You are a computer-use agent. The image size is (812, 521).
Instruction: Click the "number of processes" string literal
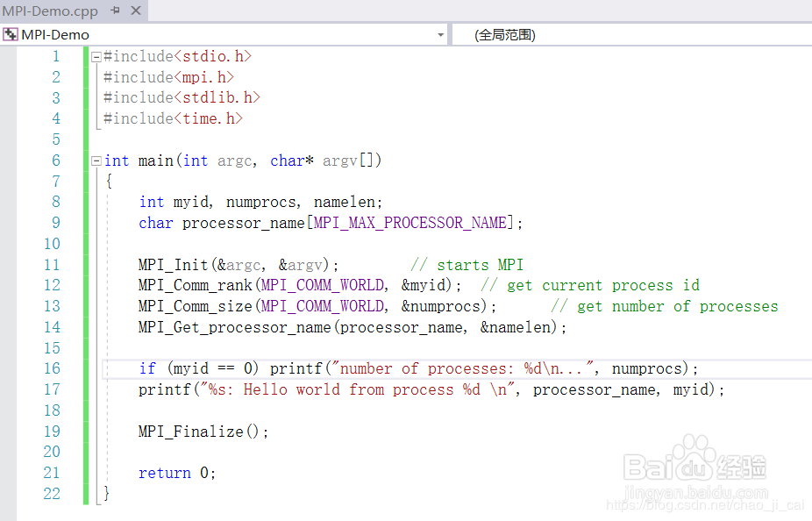click(x=462, y=368)
